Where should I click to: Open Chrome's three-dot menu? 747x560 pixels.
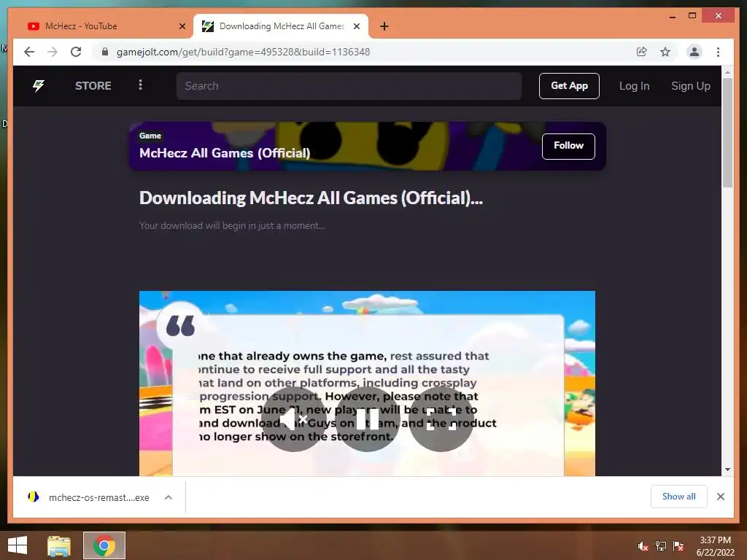coord(718,52)
